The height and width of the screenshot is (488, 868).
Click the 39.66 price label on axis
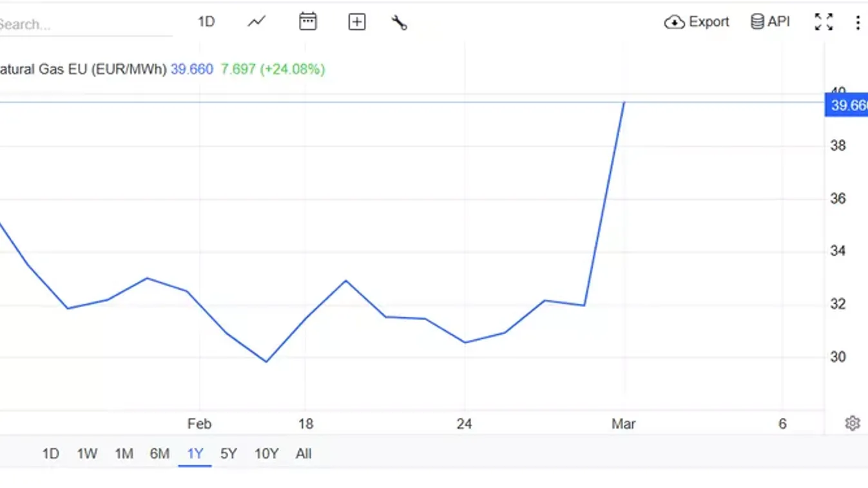point(847,105)
